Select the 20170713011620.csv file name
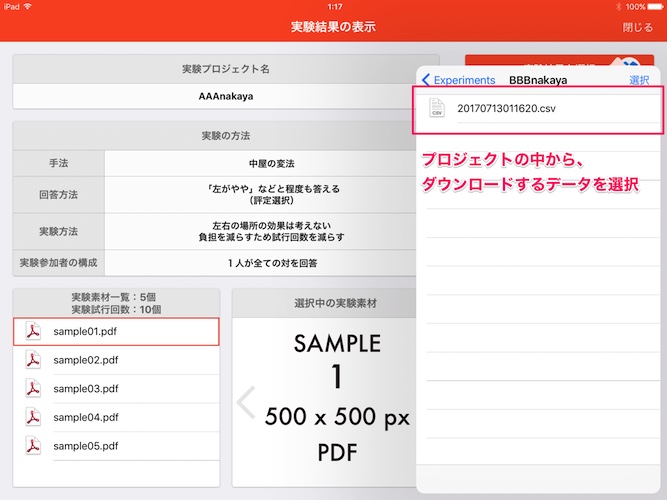 point(505,108)
